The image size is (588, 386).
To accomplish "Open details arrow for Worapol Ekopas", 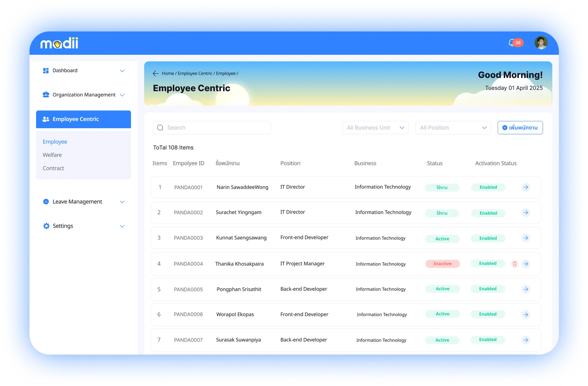I will [x=526, y=315].
